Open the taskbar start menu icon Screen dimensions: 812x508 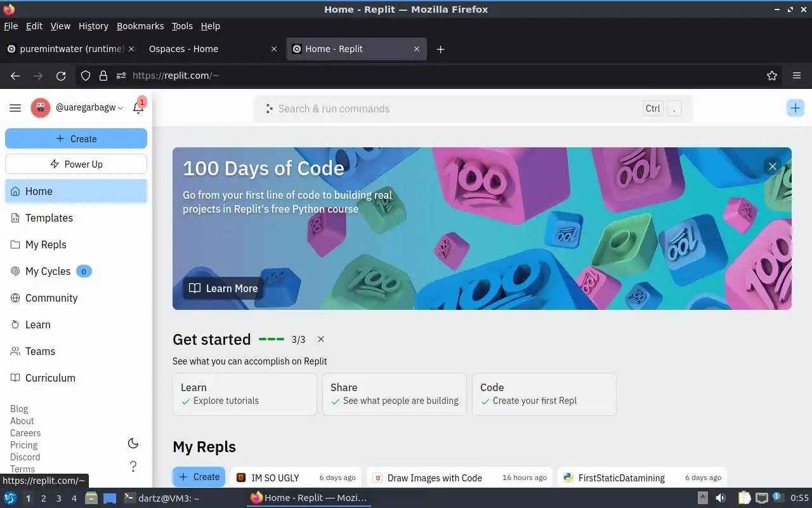(x=10, y=498)
